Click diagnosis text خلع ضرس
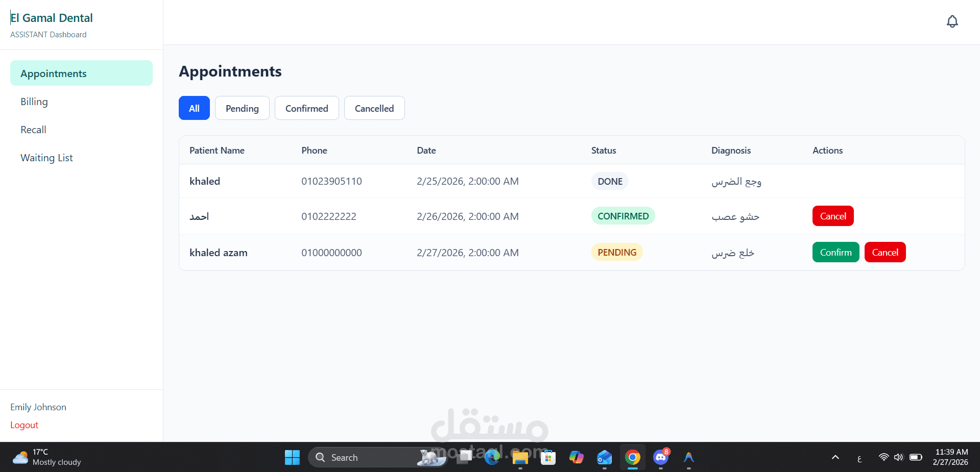980x472 pixels. (x=733, y=253)
